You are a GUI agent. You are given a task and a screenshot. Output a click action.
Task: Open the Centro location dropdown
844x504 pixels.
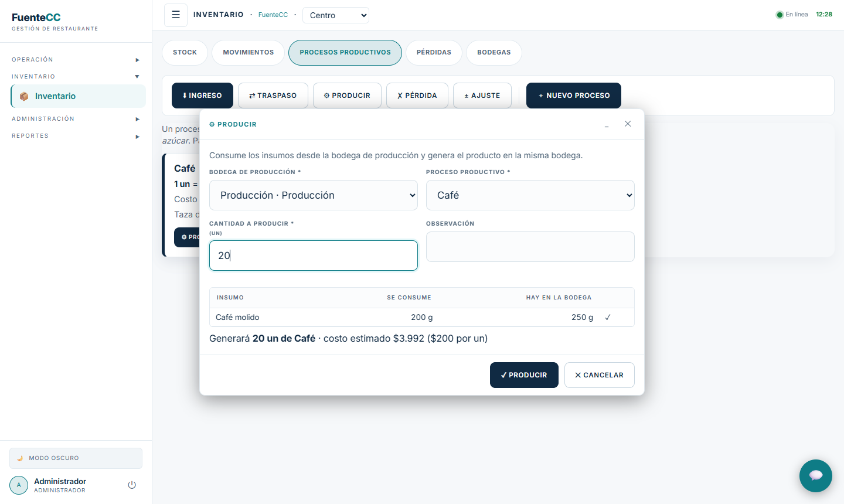[x=336, y=15]
